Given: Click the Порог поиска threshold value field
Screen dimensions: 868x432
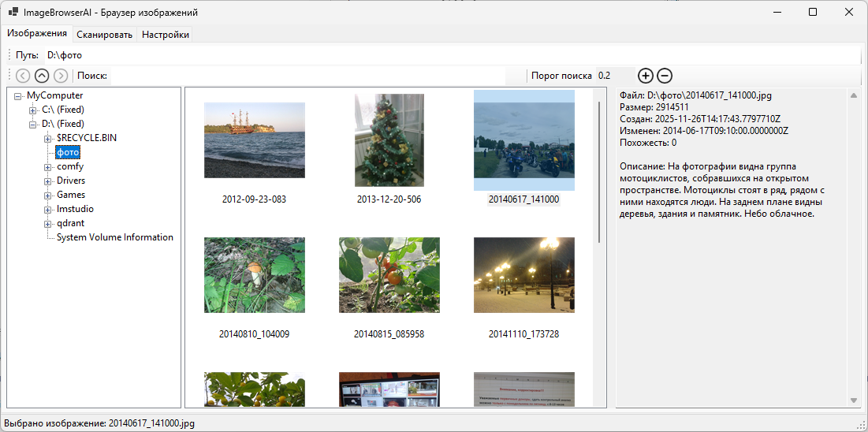Looking at the screenshot, I should [x=614, y=76].
